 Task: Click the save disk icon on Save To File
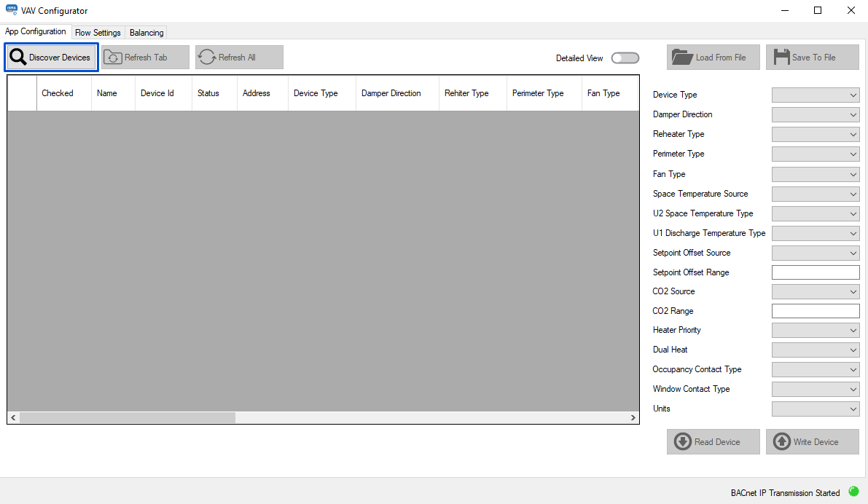coord(783,56)
